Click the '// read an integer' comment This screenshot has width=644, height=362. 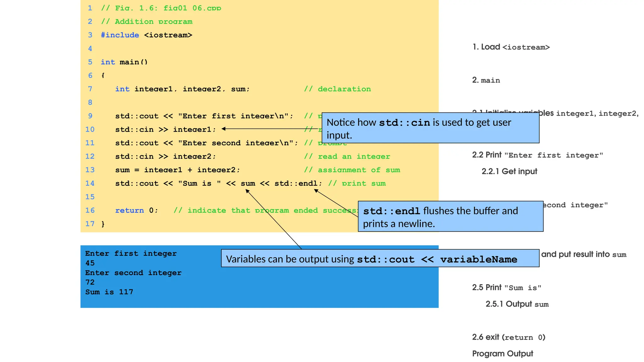coord(347,156)
